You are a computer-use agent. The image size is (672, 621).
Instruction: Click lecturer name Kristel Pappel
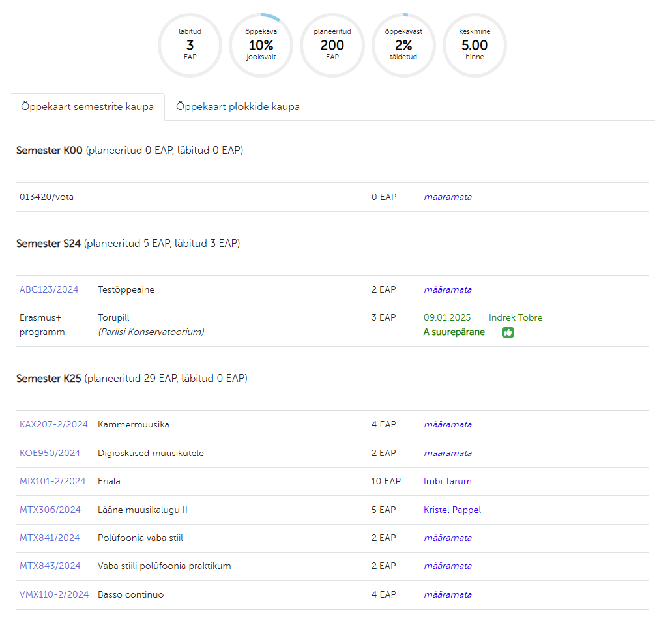click(x=452, y=510)
